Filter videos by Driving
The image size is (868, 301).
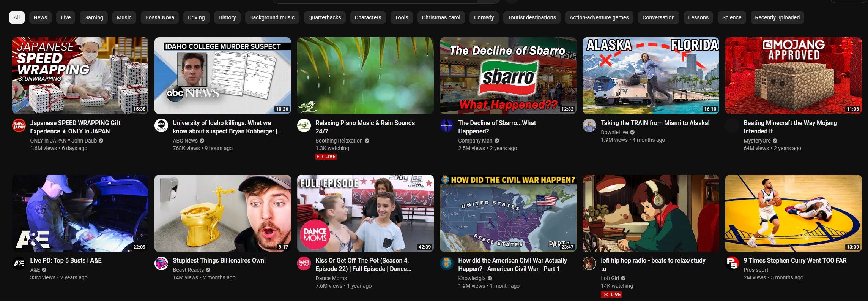pos(196,17)
